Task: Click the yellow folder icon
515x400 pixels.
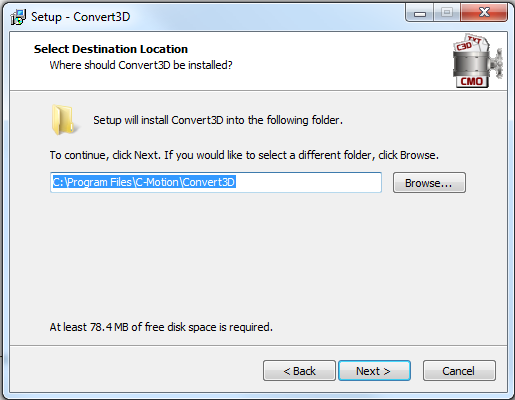Action: [63, 120]
